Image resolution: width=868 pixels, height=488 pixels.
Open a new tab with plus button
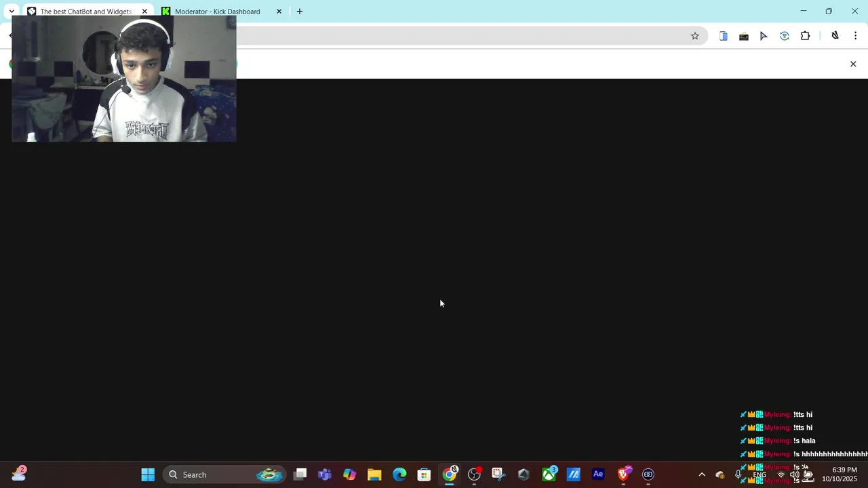[300, 12]
